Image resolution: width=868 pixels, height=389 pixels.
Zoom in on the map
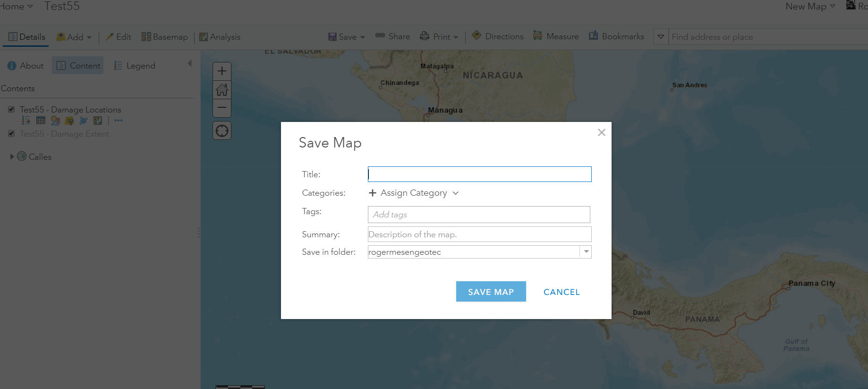[222, 71]
